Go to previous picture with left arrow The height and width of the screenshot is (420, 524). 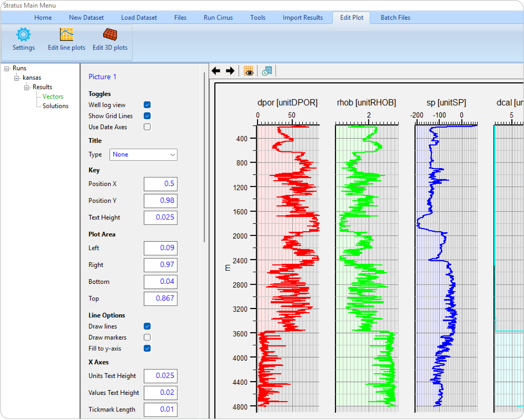point(216,71)
